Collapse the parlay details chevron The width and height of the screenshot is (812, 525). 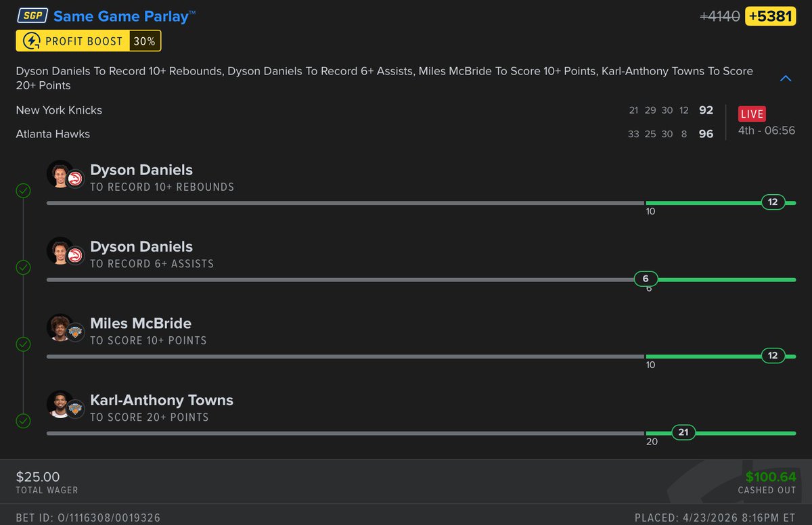click(x=786, y=78)
